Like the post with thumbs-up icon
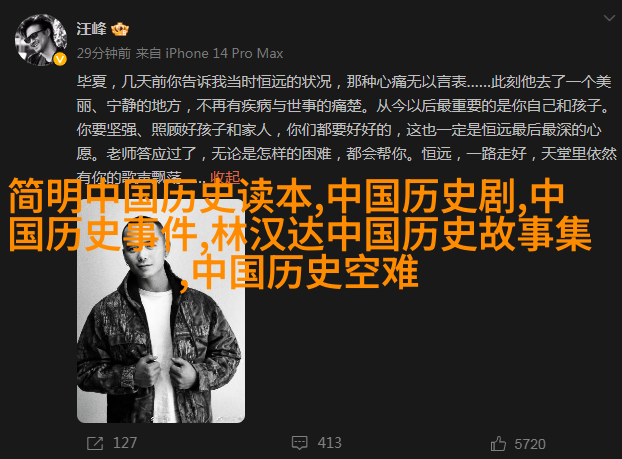622x459 pixels. (x=498, y=444)
